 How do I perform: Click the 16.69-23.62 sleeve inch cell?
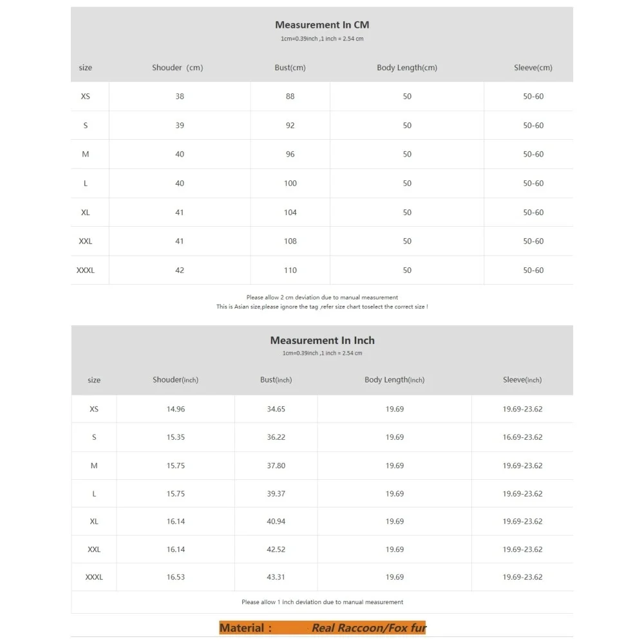(x=522, y=437)
